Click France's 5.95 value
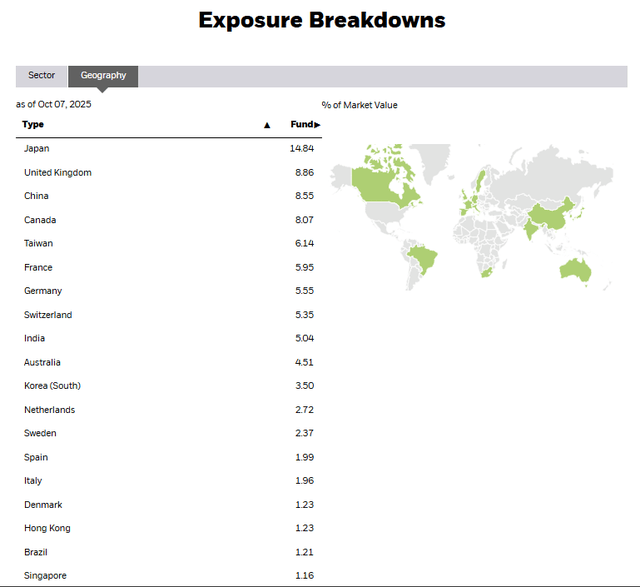Screen dimensions: 640x587 click(x=304, y=267)
